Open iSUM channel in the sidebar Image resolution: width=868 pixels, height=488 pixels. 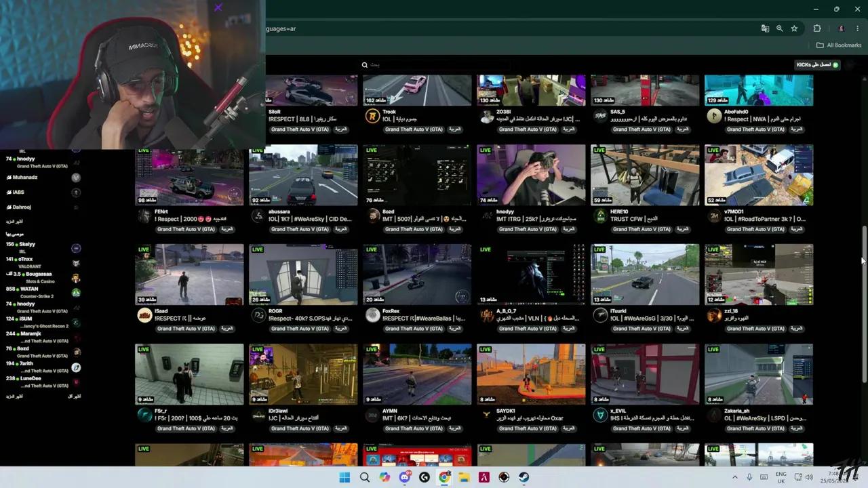pos(43,323)
